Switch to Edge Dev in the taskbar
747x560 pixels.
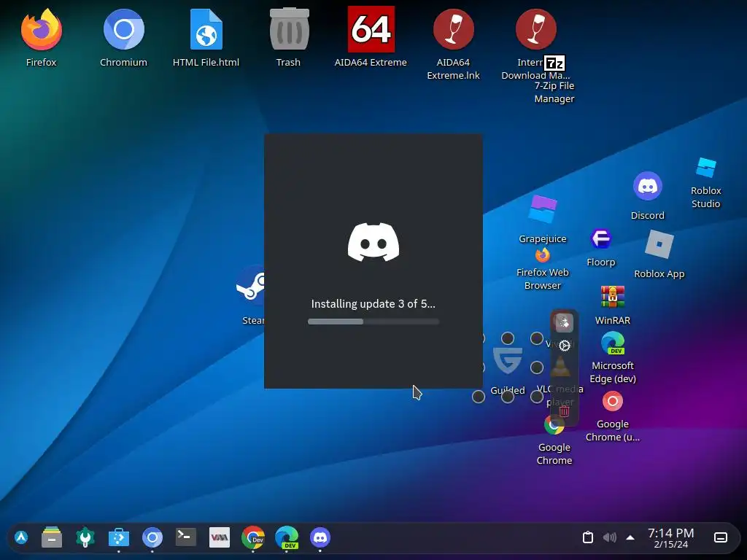(x=287, y=537)
